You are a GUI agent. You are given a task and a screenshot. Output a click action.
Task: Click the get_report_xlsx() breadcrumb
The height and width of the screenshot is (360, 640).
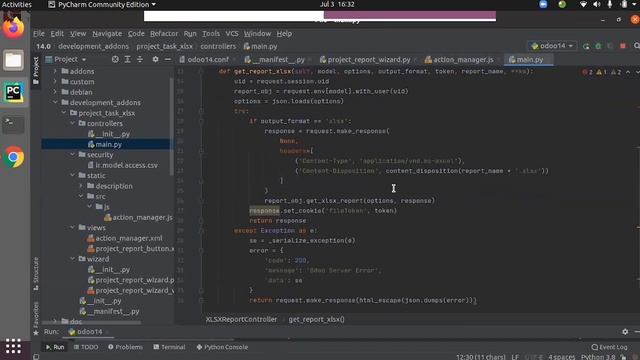(x=316, y=320)
